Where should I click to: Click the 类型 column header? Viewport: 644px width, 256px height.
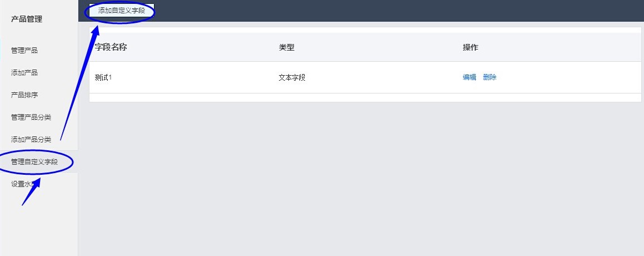(x=287, y=47)
